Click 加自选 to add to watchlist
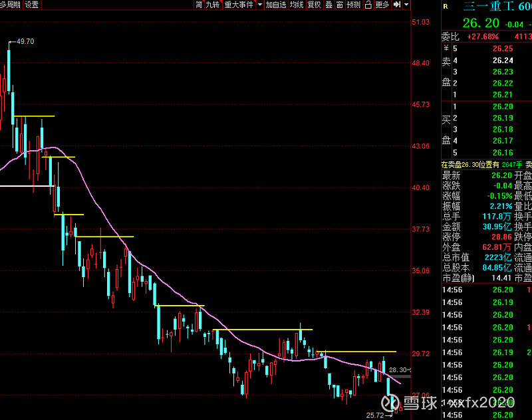 pos(276,5)
